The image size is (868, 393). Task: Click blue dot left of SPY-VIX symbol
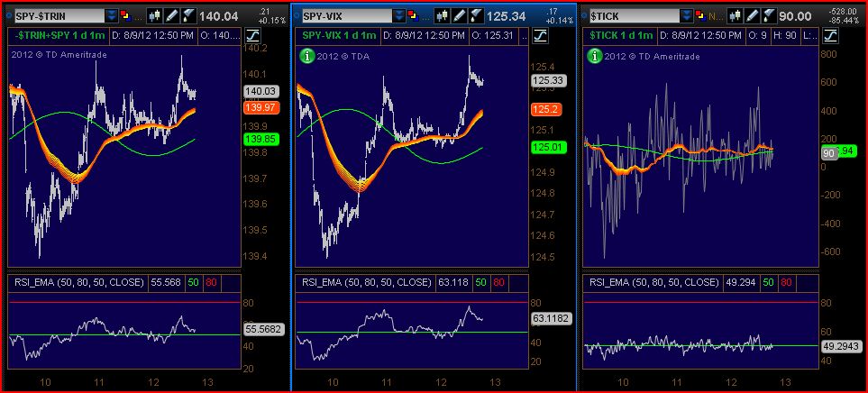[x=296, y=16]
